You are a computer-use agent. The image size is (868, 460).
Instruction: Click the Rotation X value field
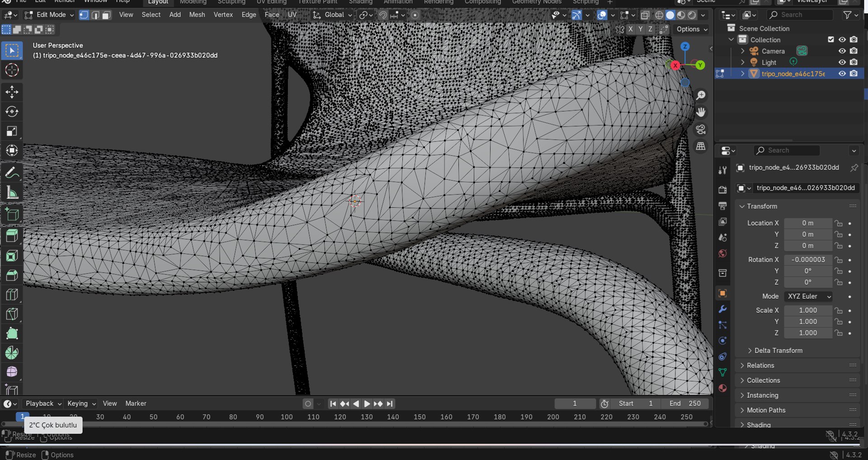[x=808, y=260]
